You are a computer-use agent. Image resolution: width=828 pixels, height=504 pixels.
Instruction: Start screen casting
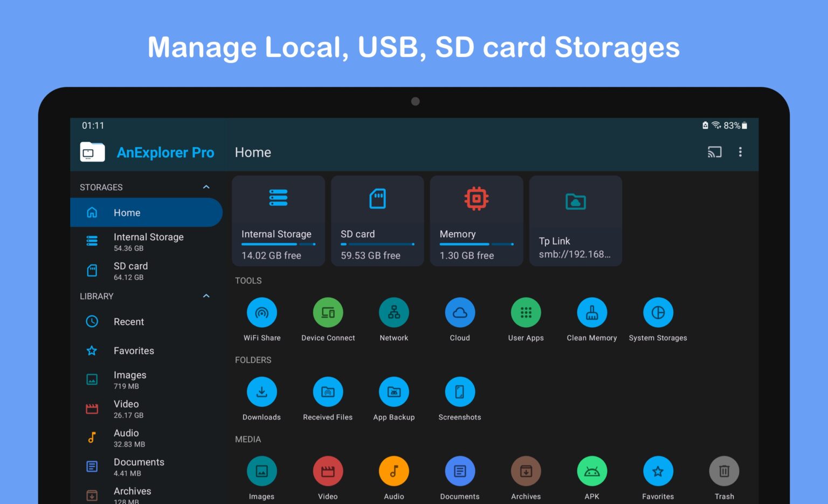[715, 152]
